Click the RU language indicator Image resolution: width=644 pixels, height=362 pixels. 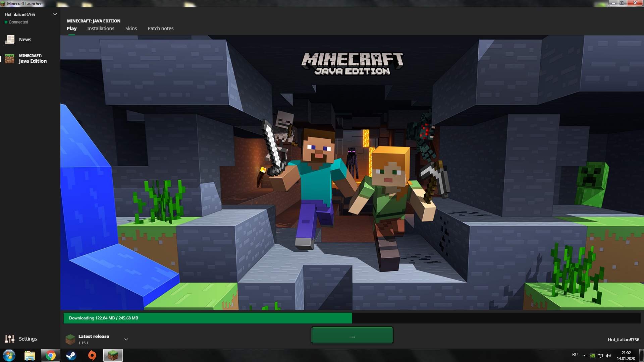pyautogui.click(x=575, y=355)
